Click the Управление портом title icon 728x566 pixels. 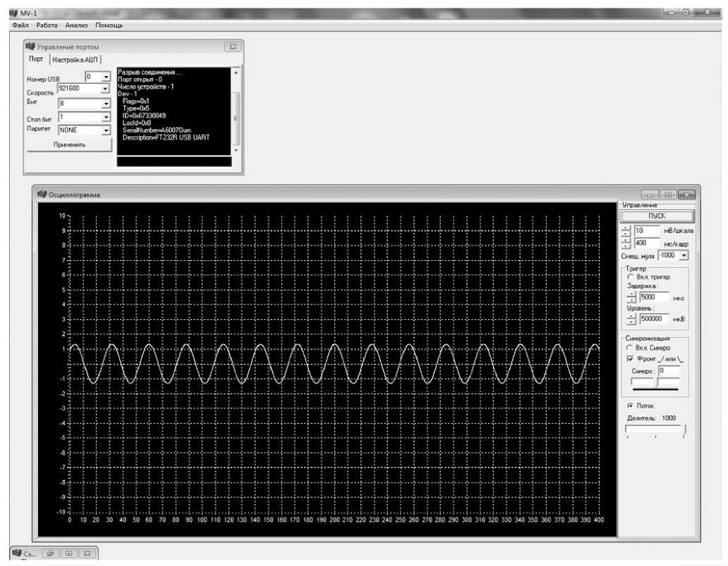[x=30, y=47]
